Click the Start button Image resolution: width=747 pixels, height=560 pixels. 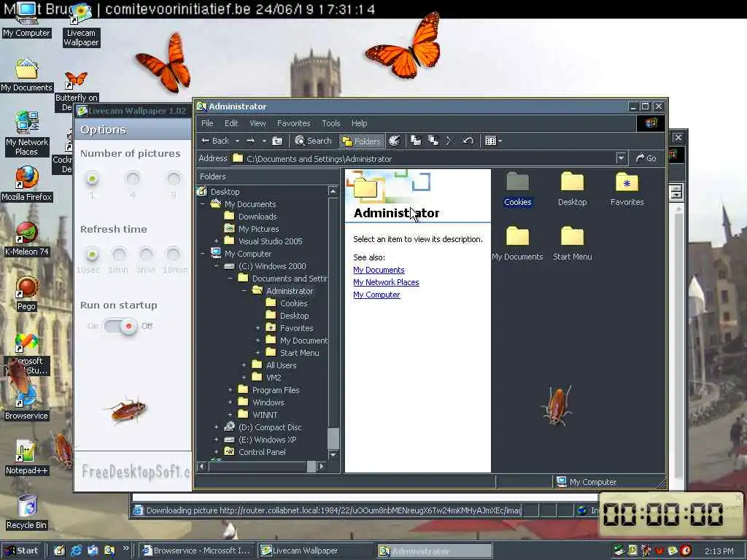click(21, 551)
